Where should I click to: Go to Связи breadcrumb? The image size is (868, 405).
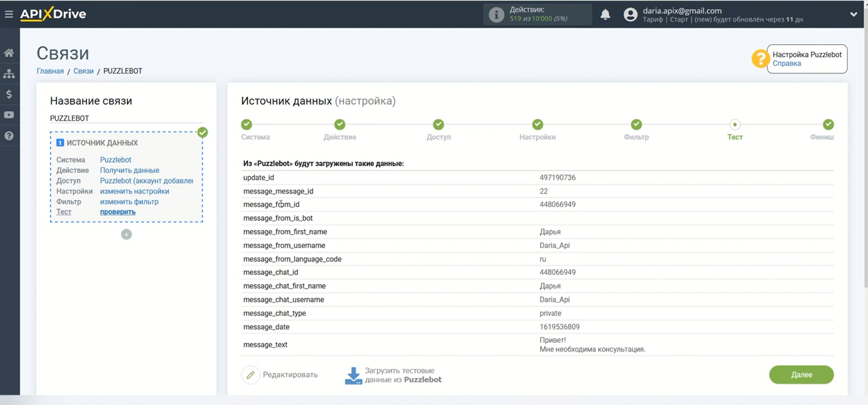click(x=83, y=71)
